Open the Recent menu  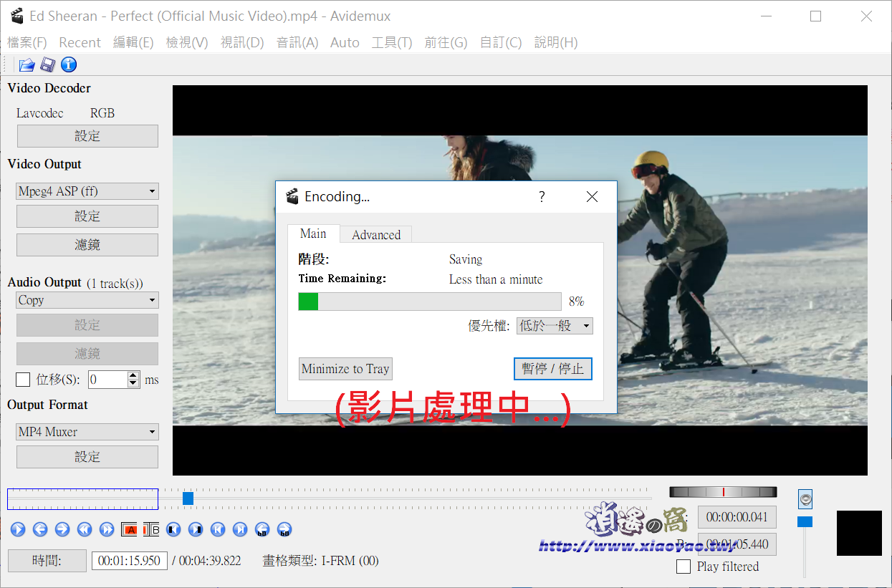[x=80, y=42]
